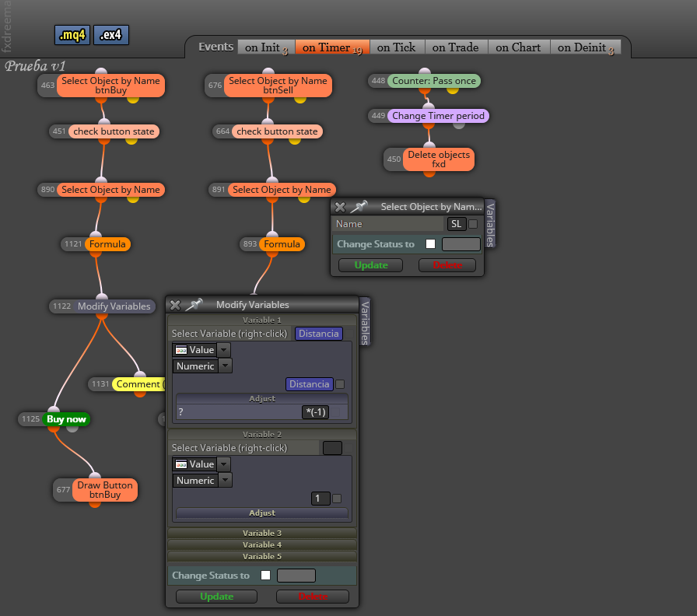Export project with the .mq4 button
Image resolution: width=697 pixels, height=616 pixels.
(72, 35)
